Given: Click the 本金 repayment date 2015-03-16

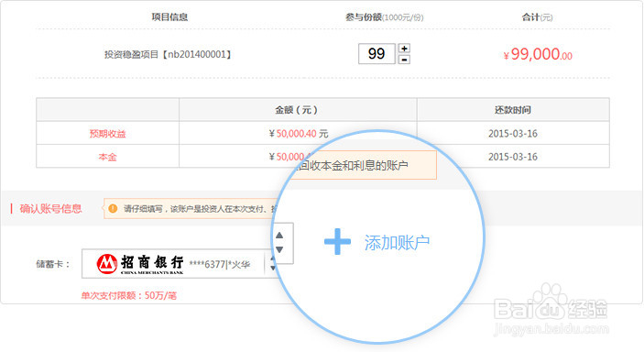Looking at the screenshot, I should tap(513, 157).
